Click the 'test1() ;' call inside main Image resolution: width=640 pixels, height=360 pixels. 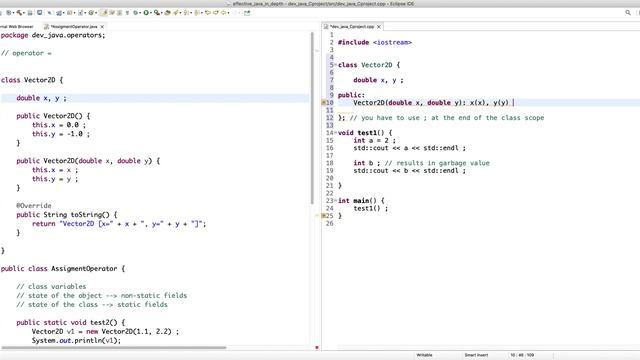pyautogui.click(x=371, y=208)
